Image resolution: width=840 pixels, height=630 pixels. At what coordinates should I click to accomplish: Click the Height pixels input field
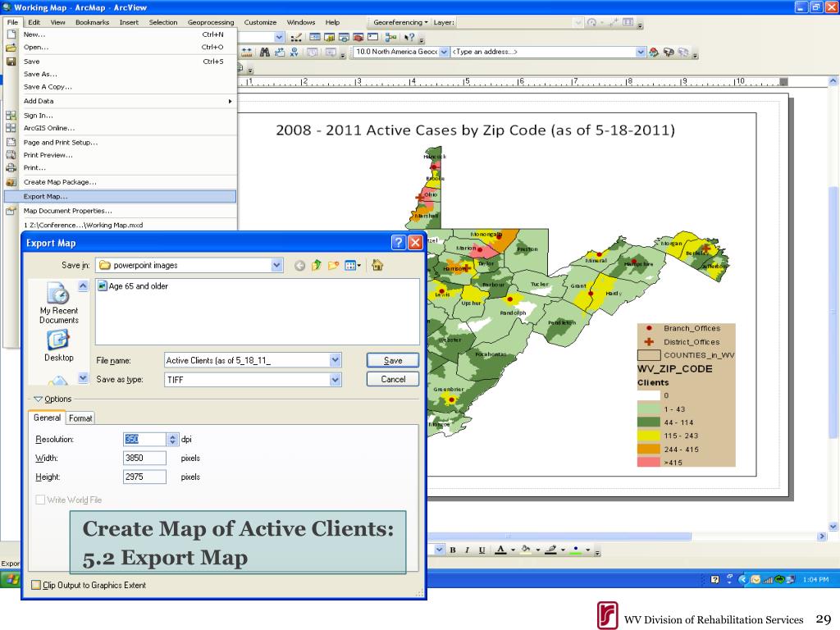[144, 477]
